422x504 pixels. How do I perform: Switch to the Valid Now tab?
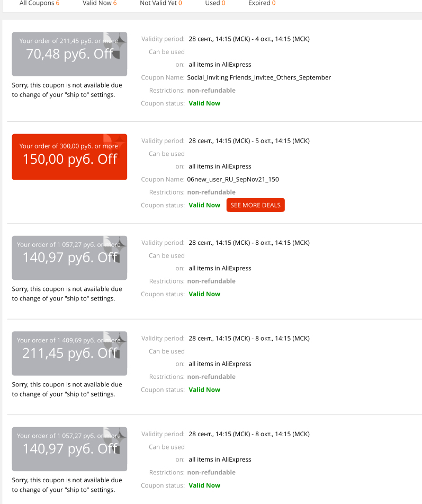(100, 3)
